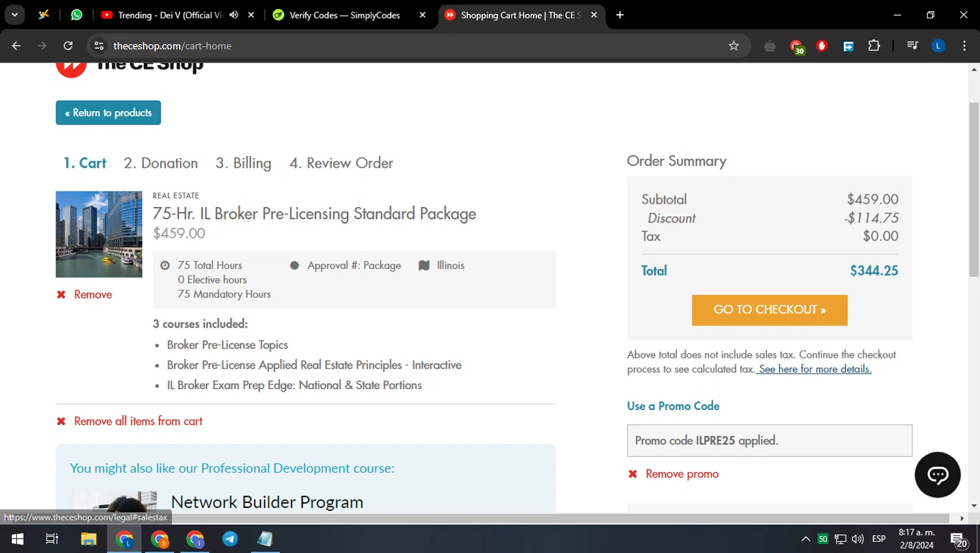Viewport: 980px width, 553px height.
Task: Bookmark this page with the star icon
Action: coord(734,46)
